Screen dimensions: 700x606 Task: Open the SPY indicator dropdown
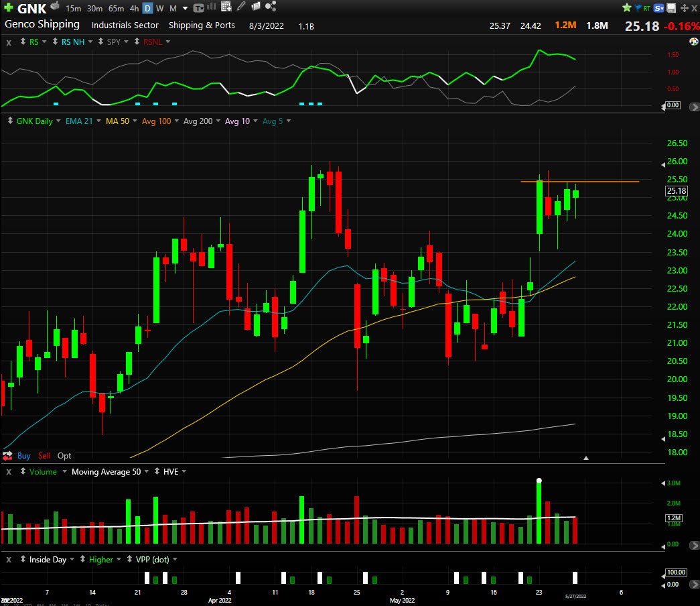tap(127, 42)
